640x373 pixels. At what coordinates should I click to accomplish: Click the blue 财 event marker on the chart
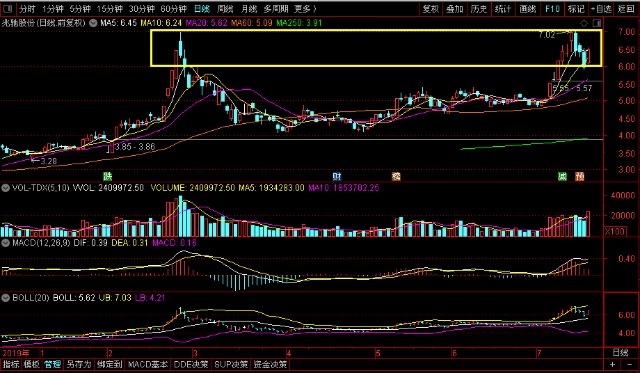click(337, 176)
